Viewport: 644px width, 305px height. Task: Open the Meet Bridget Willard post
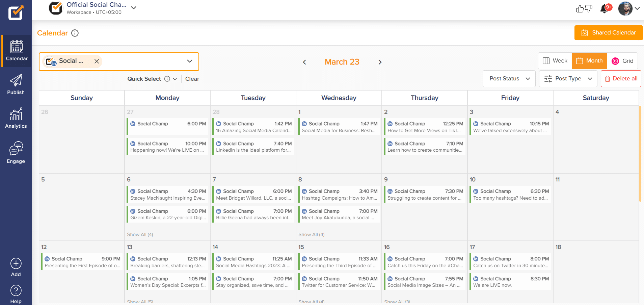(253, 194)
